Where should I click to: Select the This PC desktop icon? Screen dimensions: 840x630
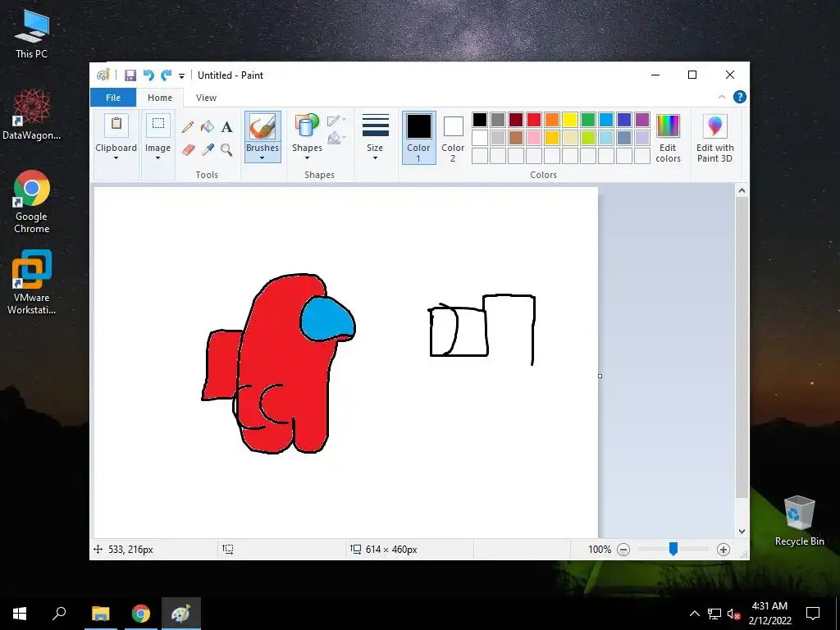click(32, 34)
